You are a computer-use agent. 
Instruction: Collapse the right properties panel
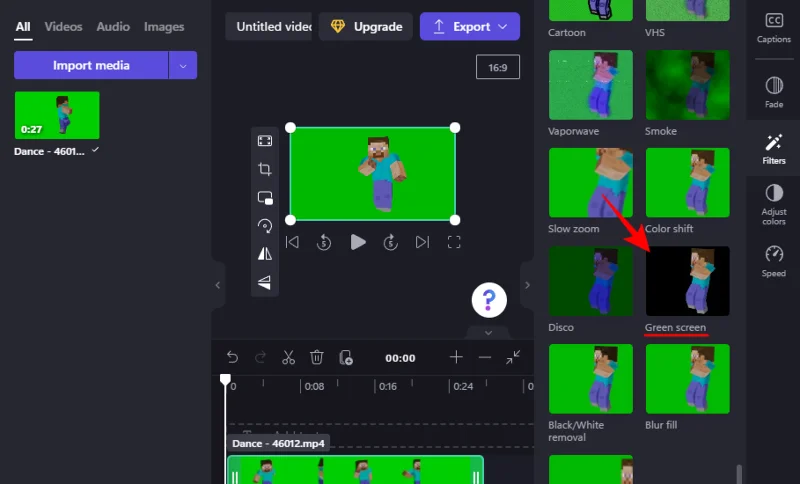(x=527, y=285)
